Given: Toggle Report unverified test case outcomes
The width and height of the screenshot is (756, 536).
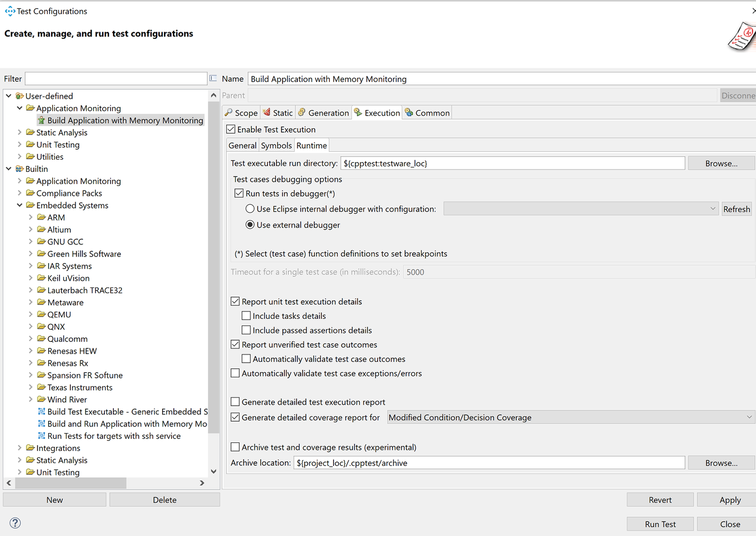Looking at the screenshot, I should (x=235, y=344).
